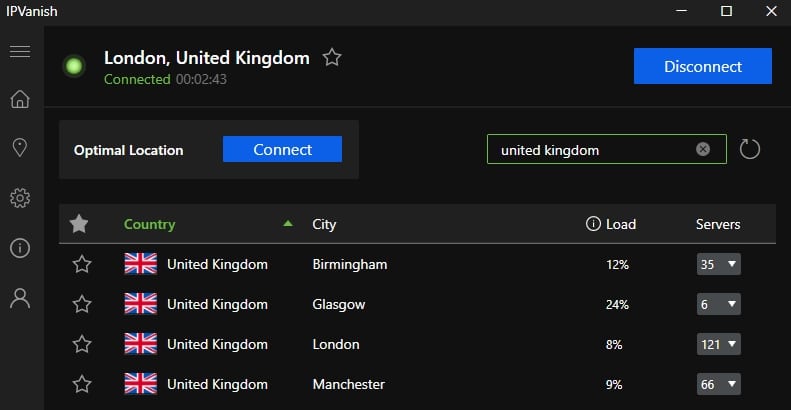
Task: Toggle favorite star for Birmingham
Action: (82, 264)
